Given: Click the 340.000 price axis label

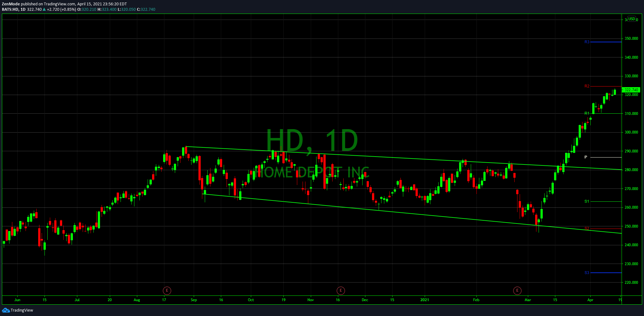Looking at the screenshot, I should point(631,57).
